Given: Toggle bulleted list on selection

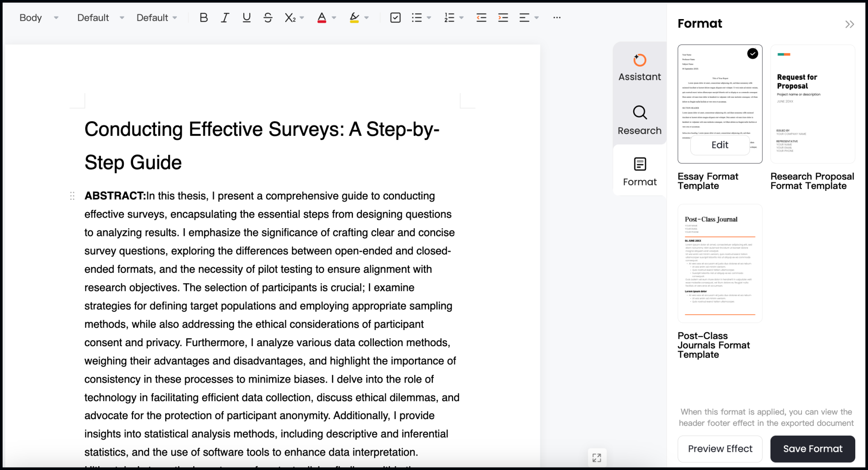Looking at the screenshot, I should (417, 17).
